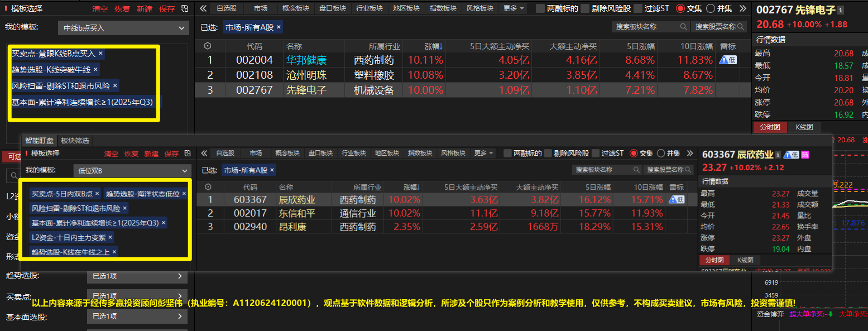The width and height of the screenshot is (868, 331).
Task: Open the 智能盯盘 tab
Action: click(x=39, y=141)
